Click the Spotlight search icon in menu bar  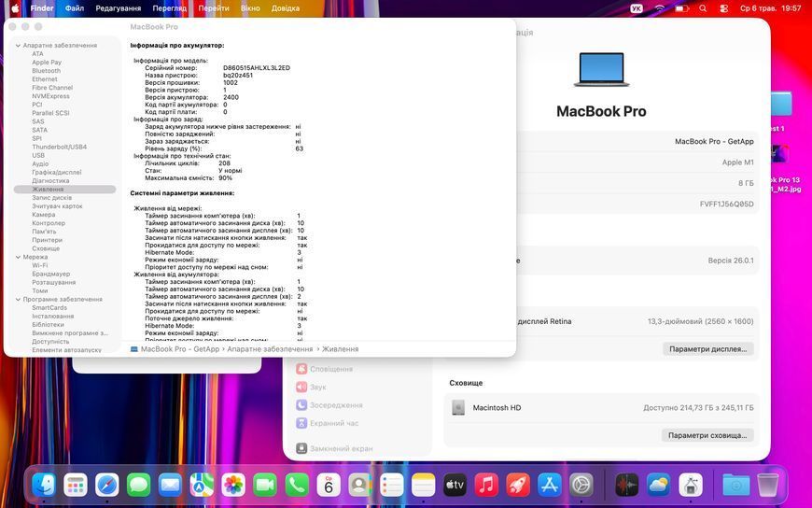click(x=703, y=8)
